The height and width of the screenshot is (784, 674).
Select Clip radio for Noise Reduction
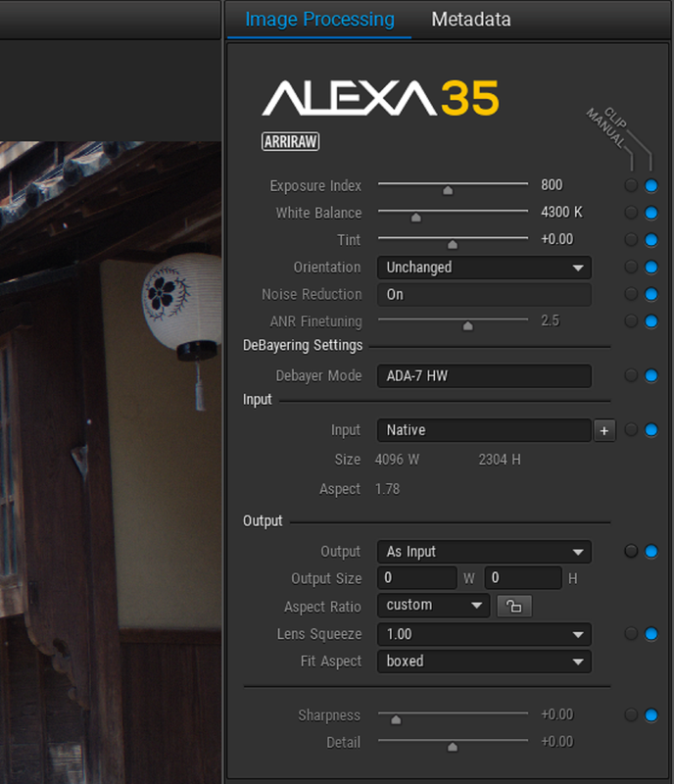coord(651,294)
